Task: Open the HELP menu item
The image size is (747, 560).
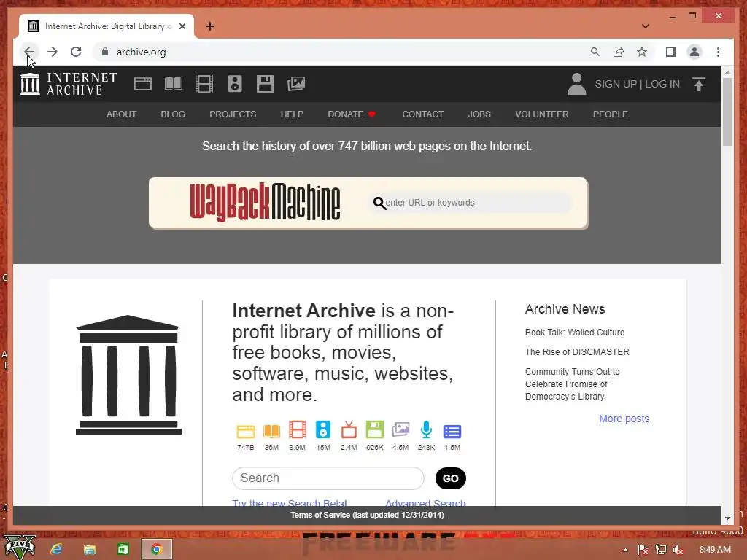Action: (292, 114)
